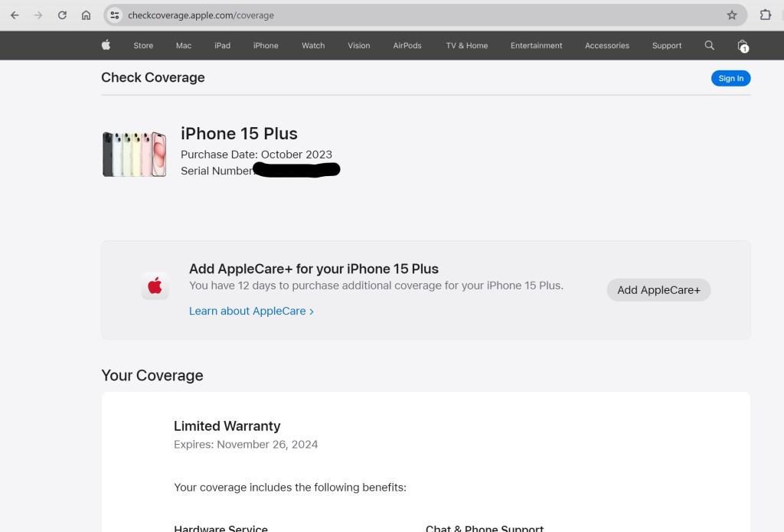Click the Expires: November 26, 2024 text
This screenshot has height=532, width=784.
point(246,445)
